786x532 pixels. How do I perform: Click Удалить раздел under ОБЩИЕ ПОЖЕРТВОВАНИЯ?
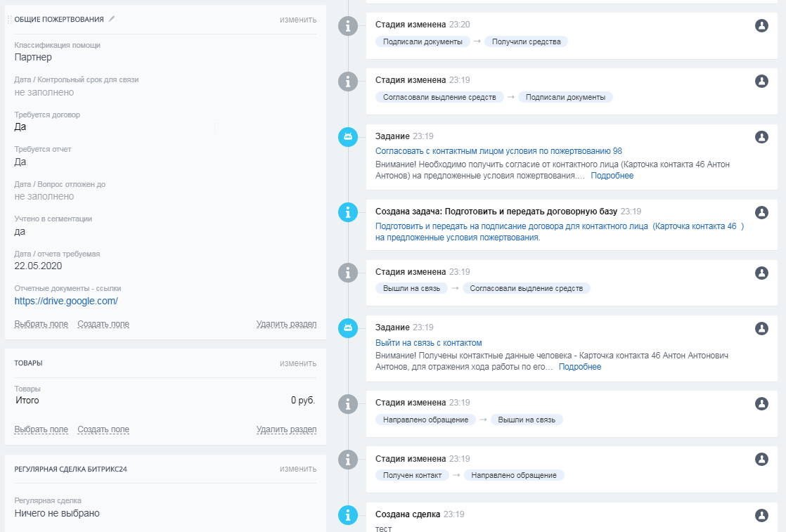(x=286, y=324)
